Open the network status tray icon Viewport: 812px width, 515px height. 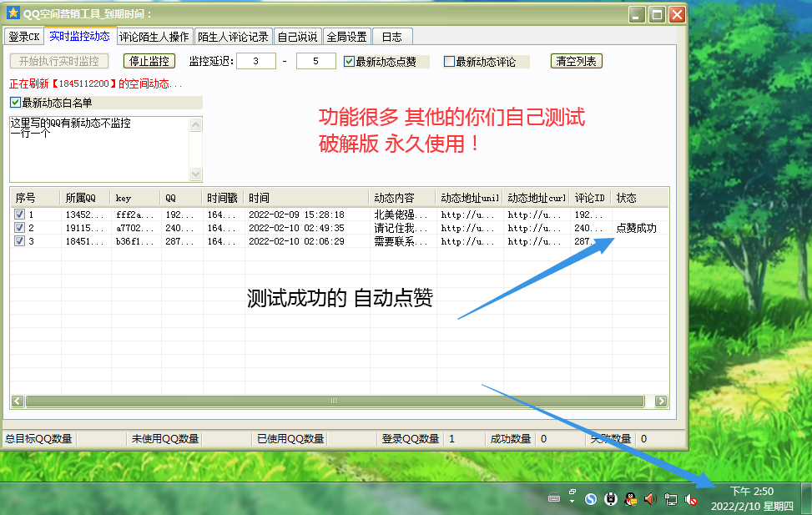tap(670, 498)
